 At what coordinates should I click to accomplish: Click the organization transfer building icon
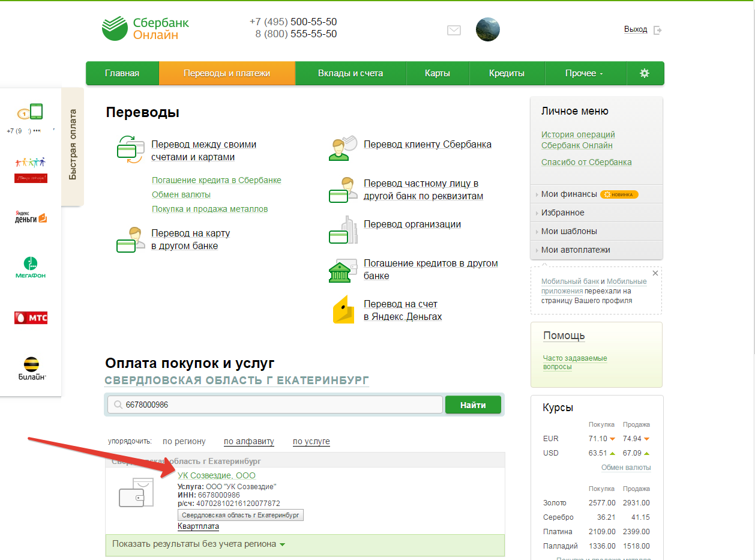coord(343,230)
